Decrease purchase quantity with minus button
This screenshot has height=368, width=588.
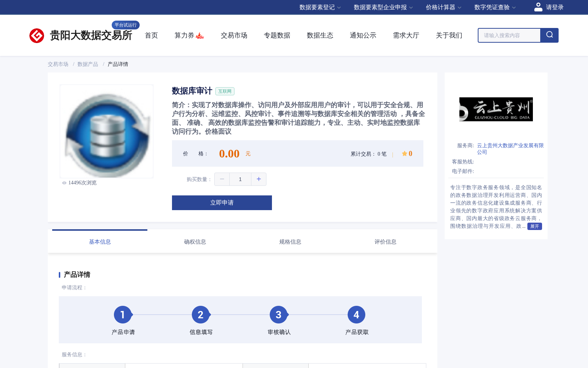click(x=222, y=179)
